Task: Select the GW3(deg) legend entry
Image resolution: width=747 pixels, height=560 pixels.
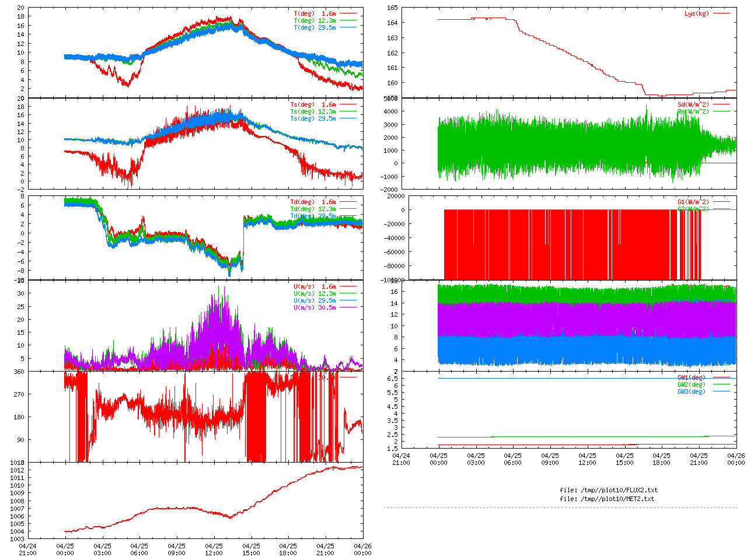Action: [691, 391]
